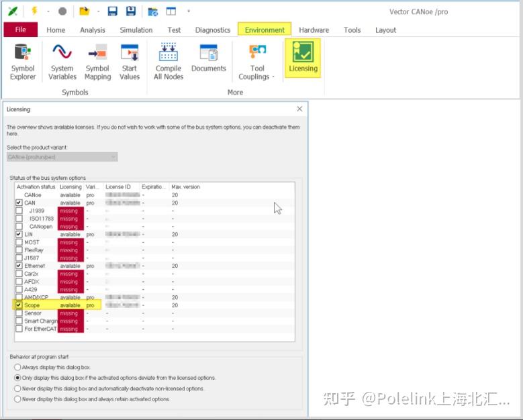Select Always display this dialog box
Viewport: 523px width, 420px height.
pyautogui.click(x=17, y=367)
